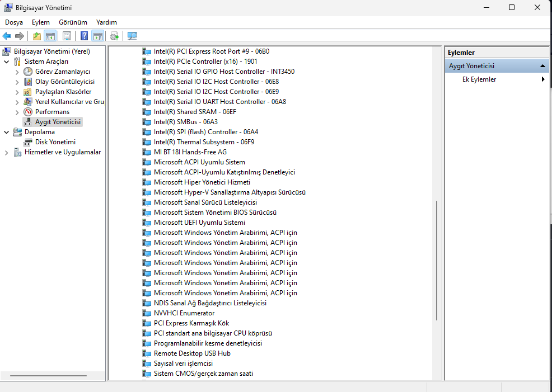Expand the Performans tree node
This screenshot has width=552, height=392.
17,112
